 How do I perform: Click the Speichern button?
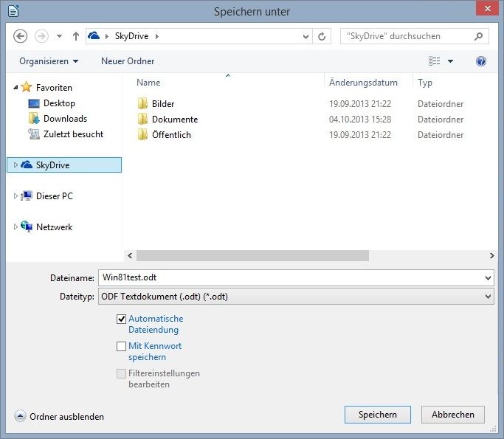[378, 415]
